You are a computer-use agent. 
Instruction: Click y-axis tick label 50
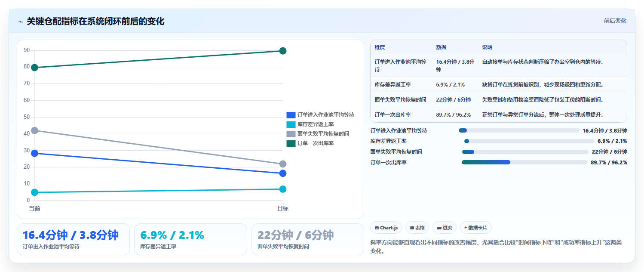[x=27, y=117]
